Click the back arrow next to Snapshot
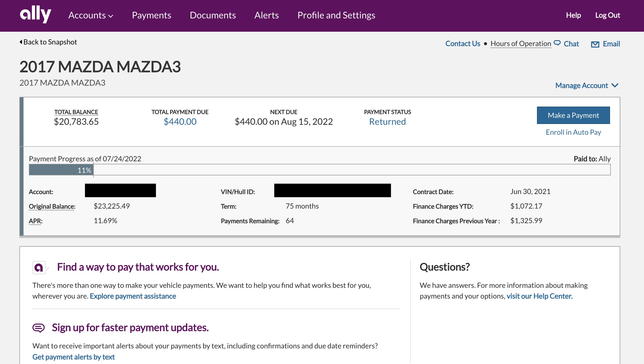644x364 pixels. (21, 42)
